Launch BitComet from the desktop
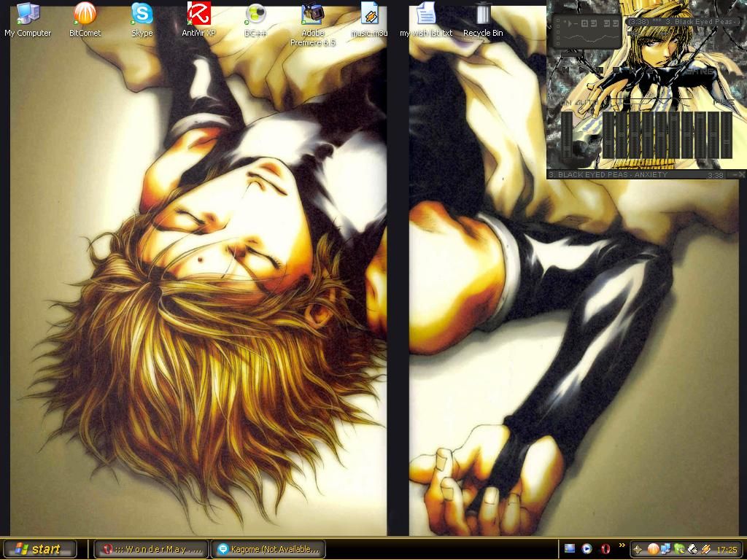Screen dimensions: 747x560 click(85, 20)
